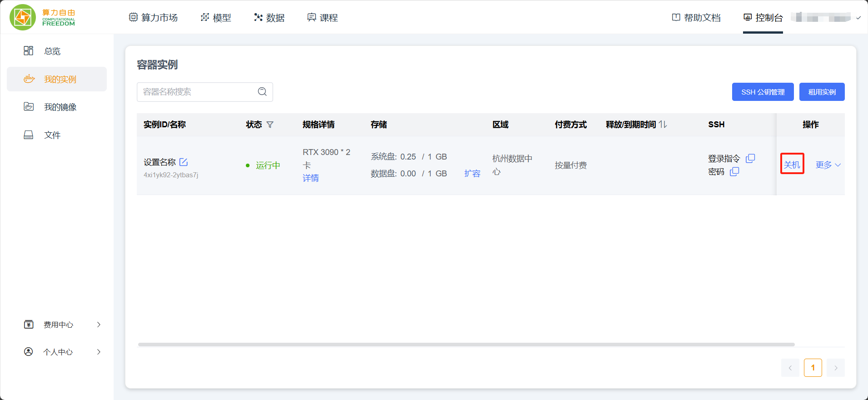Click the 控制台 monitor icon
This screenshot has width=868, height=400.
coord(748,17)
